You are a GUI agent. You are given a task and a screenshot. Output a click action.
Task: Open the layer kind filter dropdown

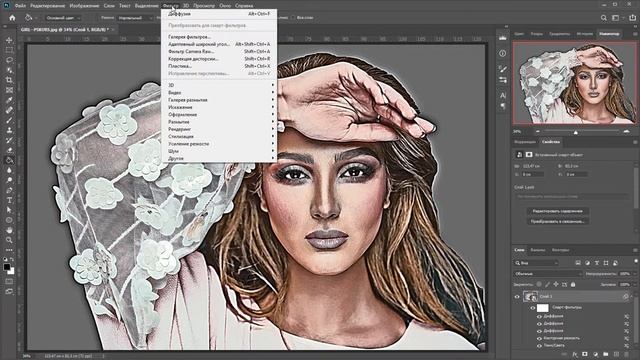coord(536,263)
